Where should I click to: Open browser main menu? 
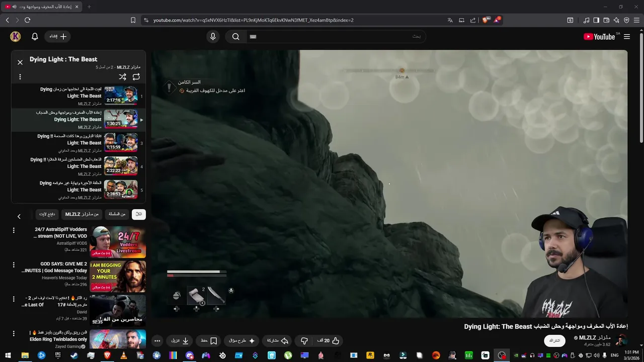tap(636, 20)
